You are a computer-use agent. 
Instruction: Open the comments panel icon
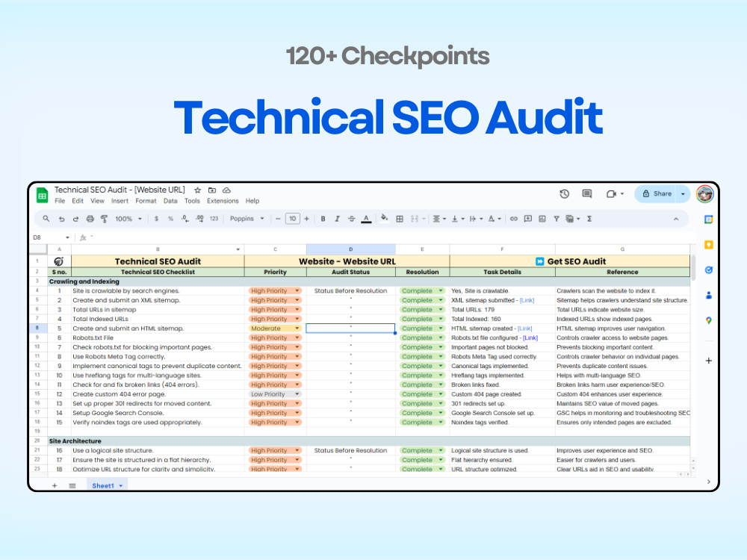(x=587, y=194)
